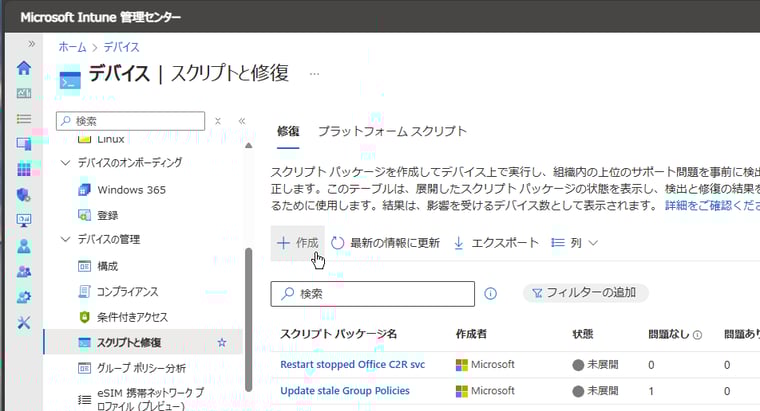760x411 pixels.
Task: Click 最新の情報に更新 refresh button
Action: [x=386, y=243]
